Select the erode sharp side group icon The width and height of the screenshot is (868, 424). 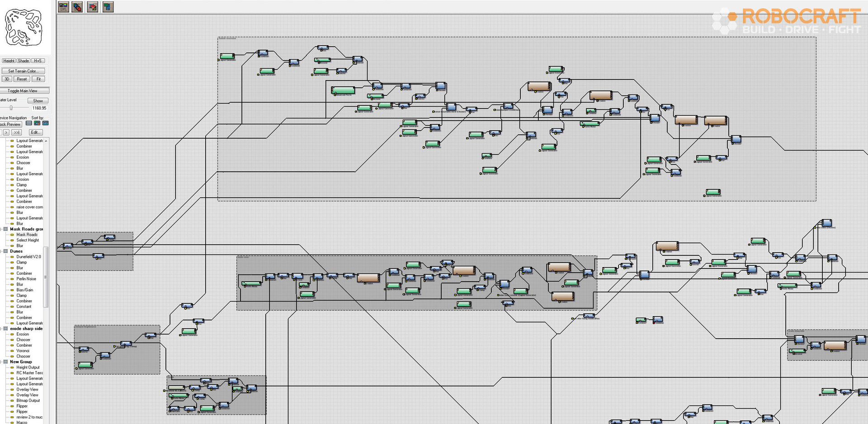pyautogui.click(x=5, y=329)
